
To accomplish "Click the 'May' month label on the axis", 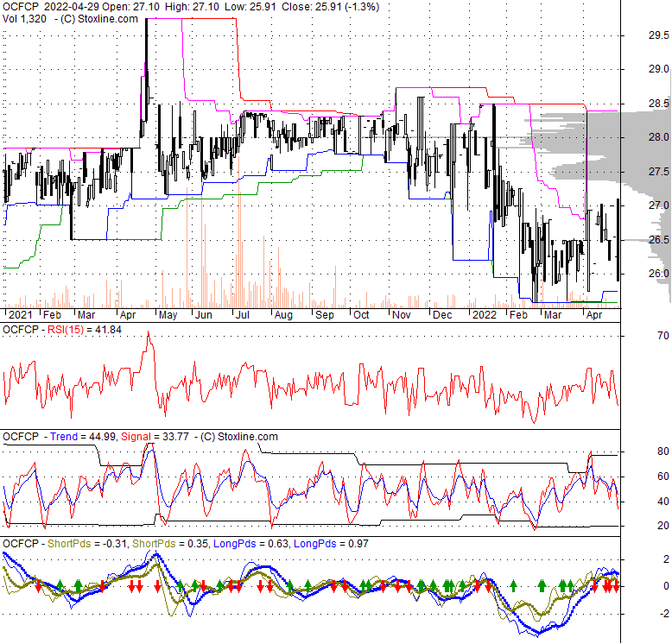I will tap(168, 315).
